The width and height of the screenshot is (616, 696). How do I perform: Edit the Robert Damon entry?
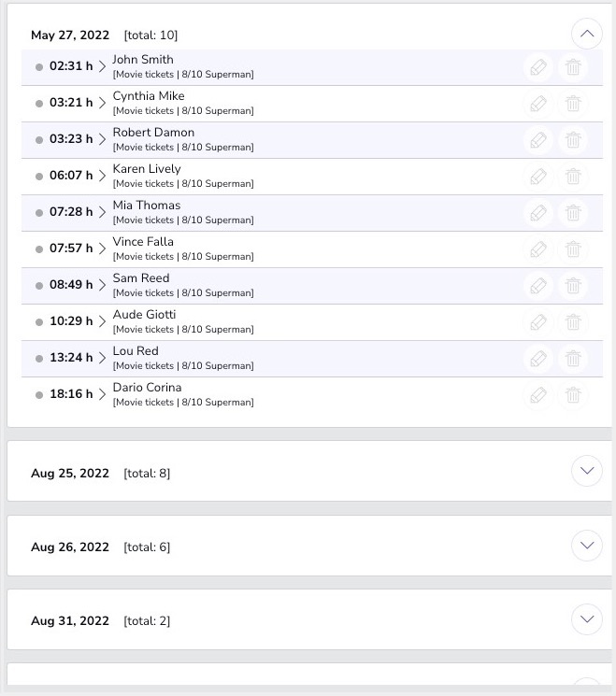click(538, 140)
